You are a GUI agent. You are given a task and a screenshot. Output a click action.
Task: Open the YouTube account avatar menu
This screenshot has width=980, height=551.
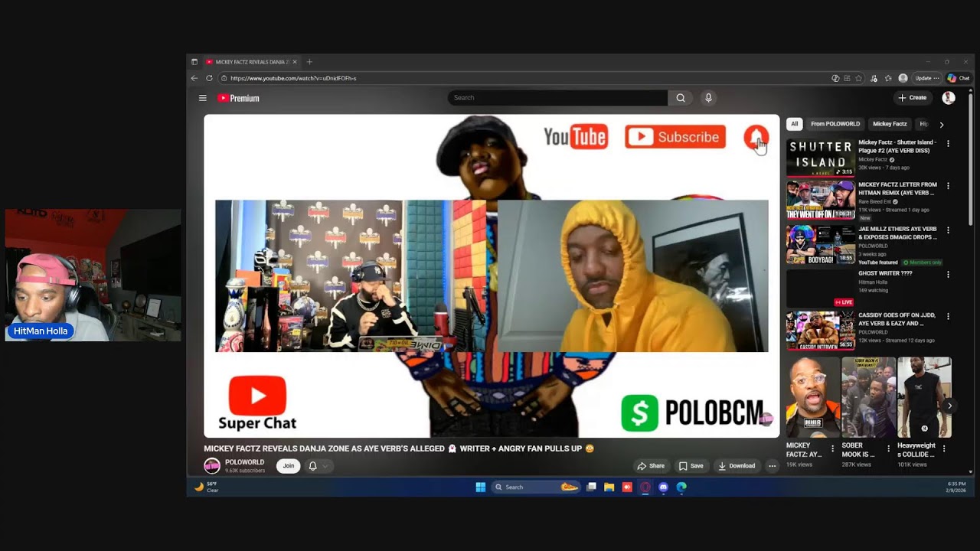(x=949, y=98)
